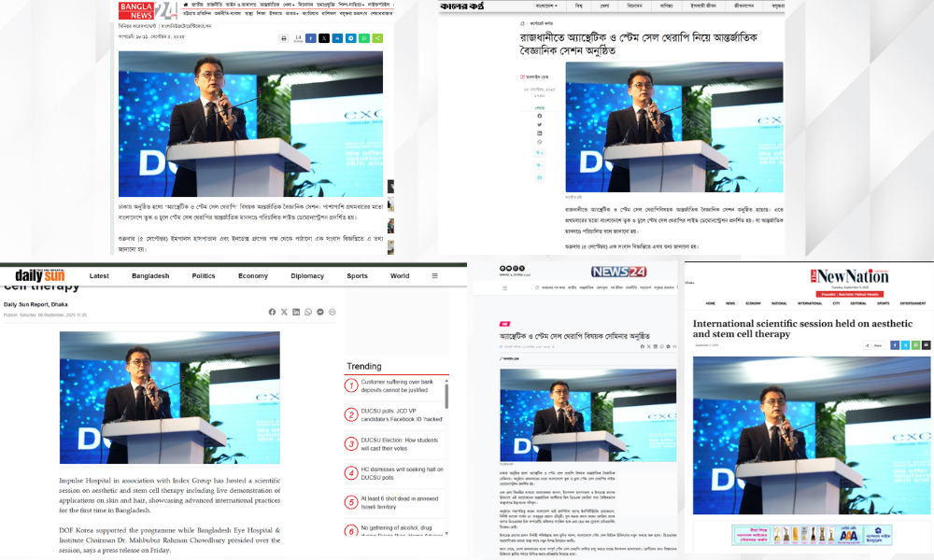Click the Bangla News 24 logo

(148, 10)
